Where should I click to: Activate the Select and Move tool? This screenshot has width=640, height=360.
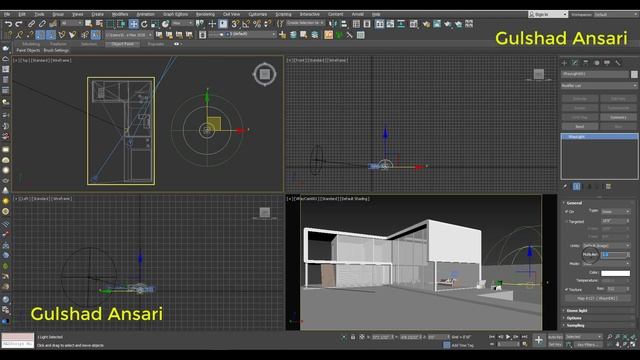pos(133,24)
